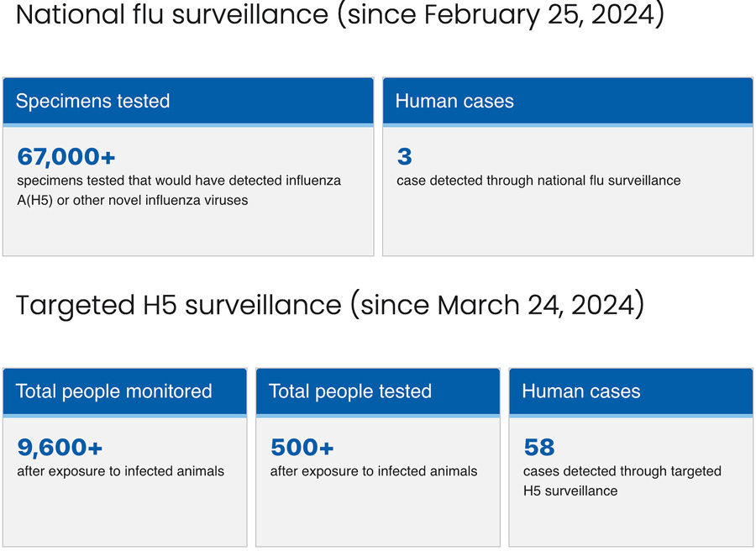Select "case detected through national flu surveillance" text
This screenshot has height=551, width=756.
click(x=538, y=181)
